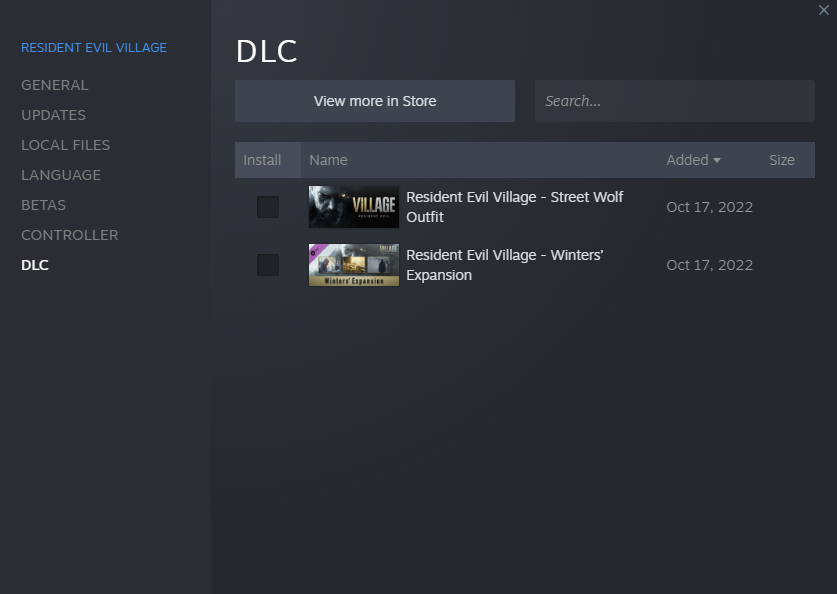Show the Controller settings tab
This screenshot has width=837, height=594.
70,235
